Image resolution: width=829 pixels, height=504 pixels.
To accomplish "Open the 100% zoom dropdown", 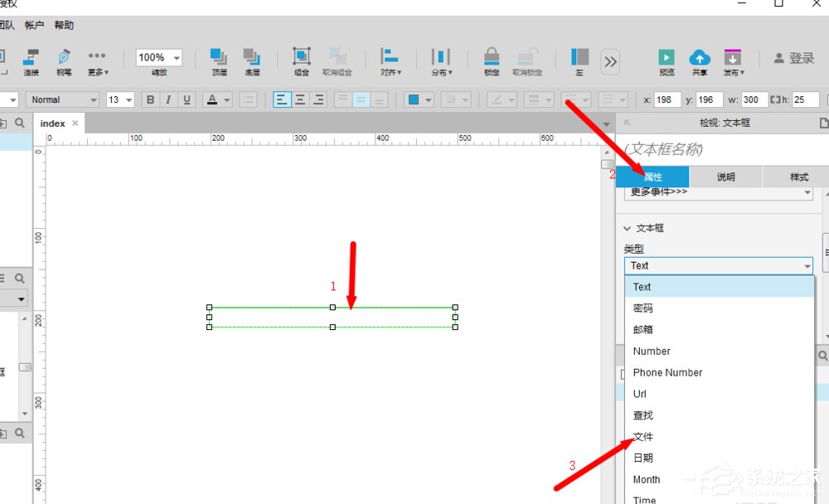I will click(158, 57).
